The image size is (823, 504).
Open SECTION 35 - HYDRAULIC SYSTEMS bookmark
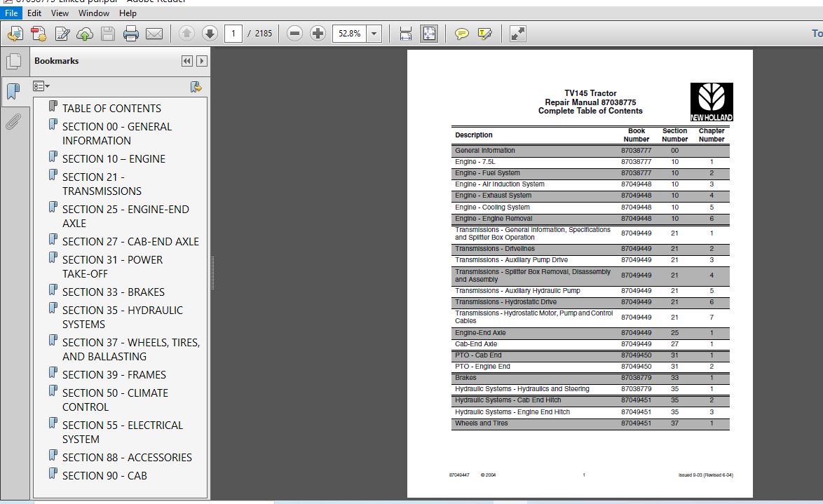click(122, 317)
